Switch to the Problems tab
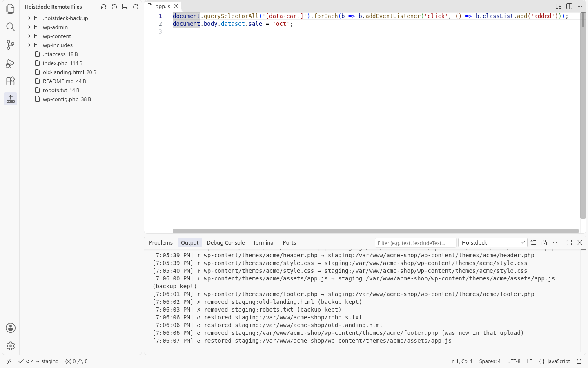This screenshot has width=588, height=368. 161,242
